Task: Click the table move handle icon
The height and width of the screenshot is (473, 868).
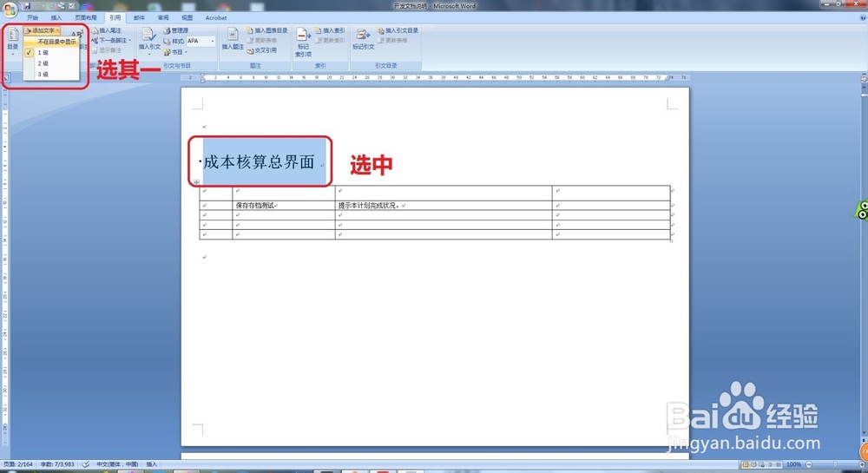Action: tap(196, 182)
